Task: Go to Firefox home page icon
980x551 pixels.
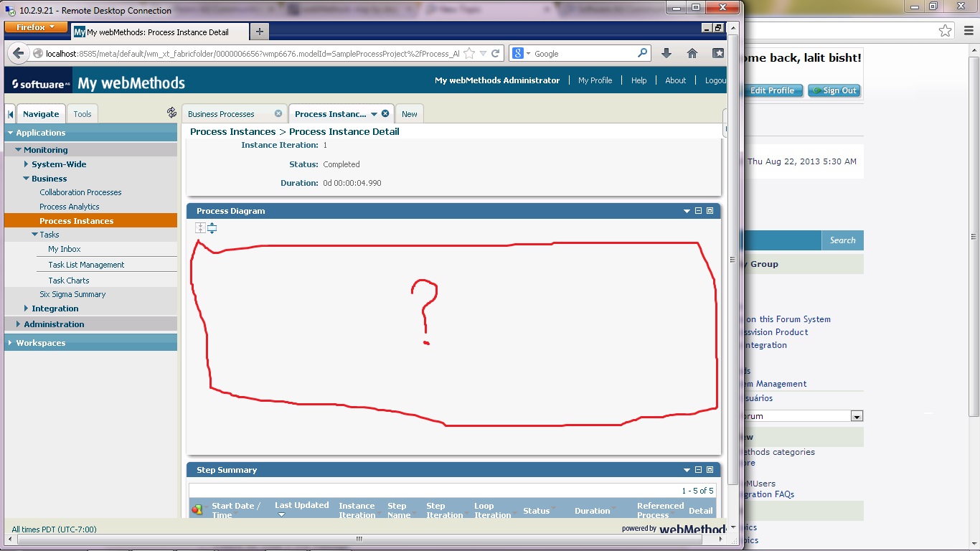Action: click(x=692, y=53)
